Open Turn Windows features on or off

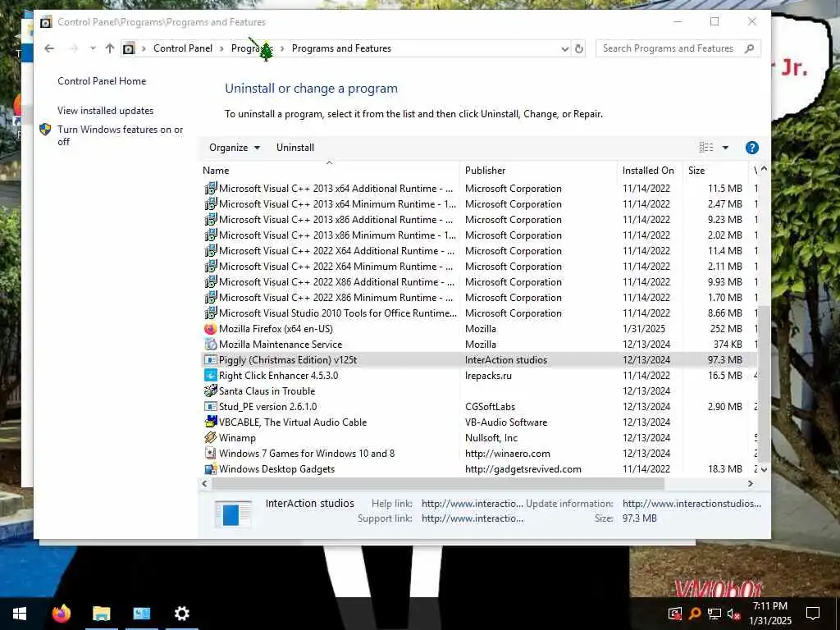click(120, 135)
